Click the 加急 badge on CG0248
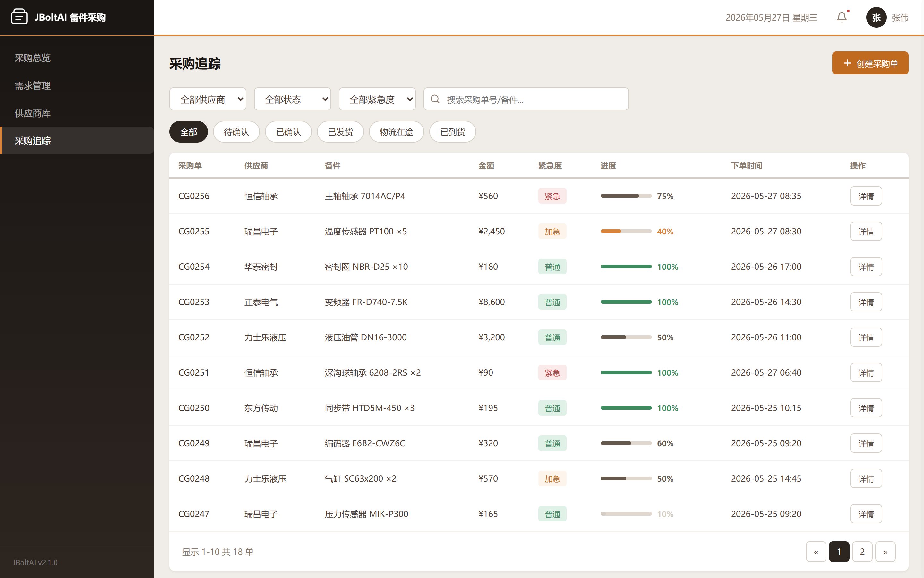The height and width of the screenshot is (578, 924). [x=552, y=478]
